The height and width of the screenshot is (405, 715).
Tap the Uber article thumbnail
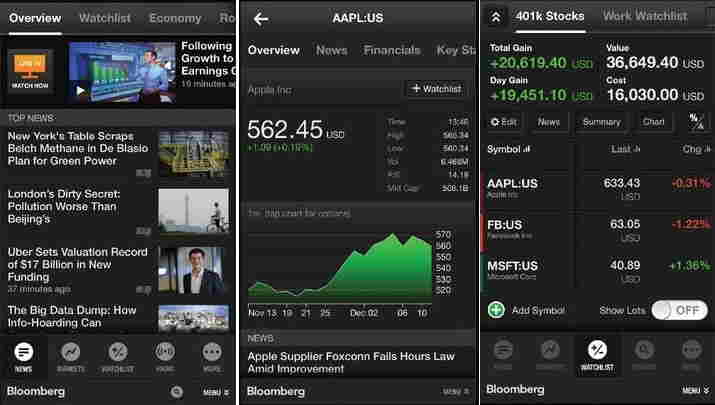coord(194,271)
